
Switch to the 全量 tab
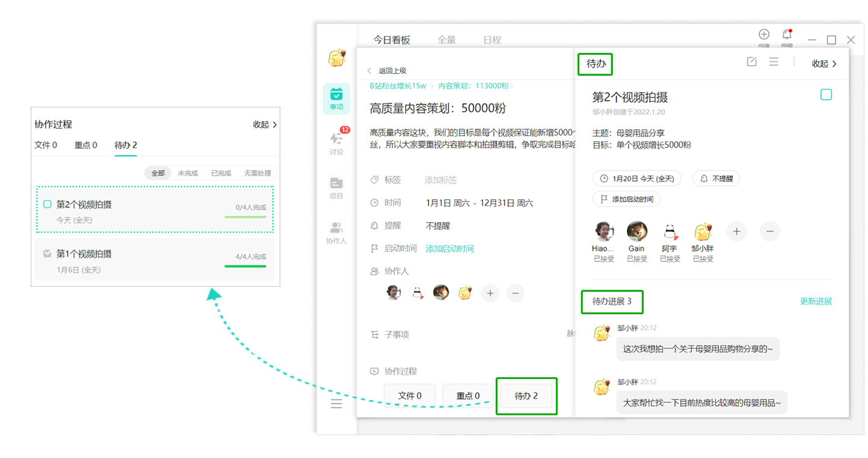click(x=447, y=40)
